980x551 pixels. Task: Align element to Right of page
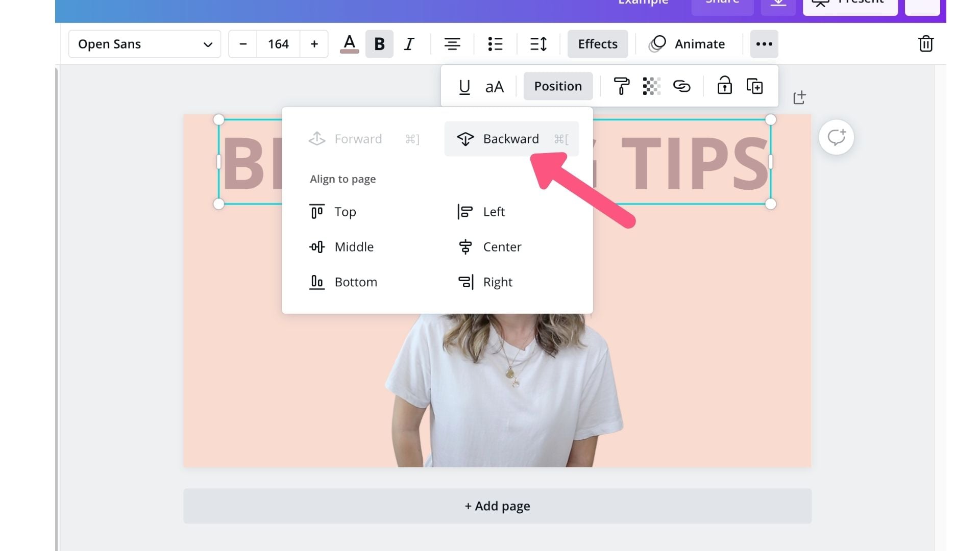tap(485, 282)
